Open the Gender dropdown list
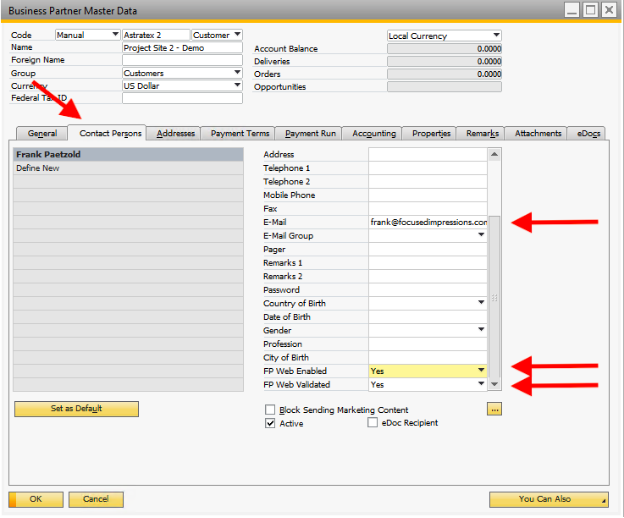This screenshot has width=624, height=518. tap(481, 330)
